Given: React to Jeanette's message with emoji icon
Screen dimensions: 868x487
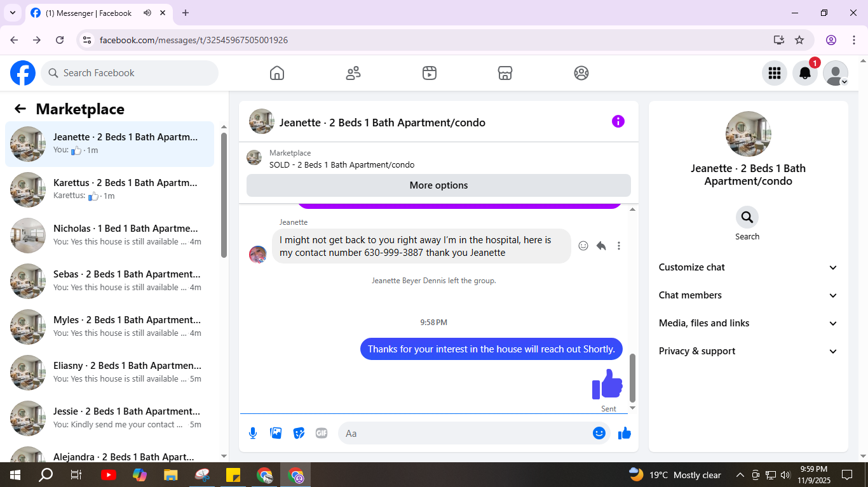Looking at the screenshot, I should click(x=583, y=246).
